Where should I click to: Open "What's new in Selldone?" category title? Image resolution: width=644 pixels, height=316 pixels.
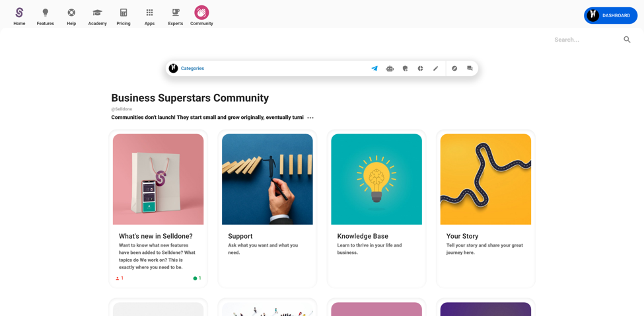[x=156, y=236]
